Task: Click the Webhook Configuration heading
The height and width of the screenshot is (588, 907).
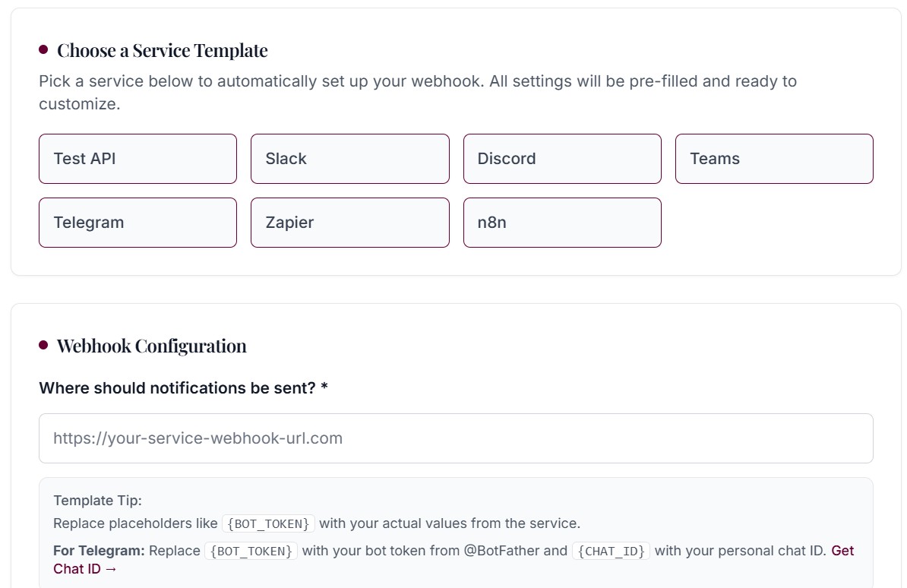Action: click(x=151, y=346)
